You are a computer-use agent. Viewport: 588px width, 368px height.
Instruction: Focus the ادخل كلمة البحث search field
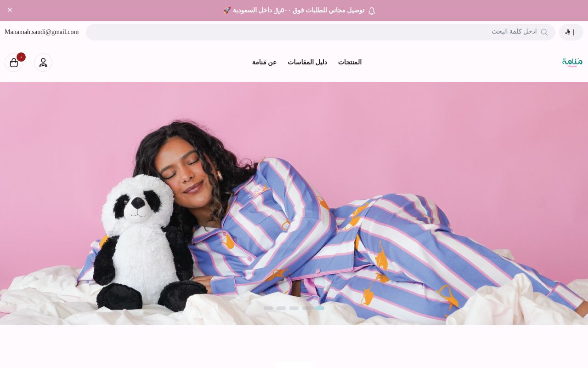point(321,32)
